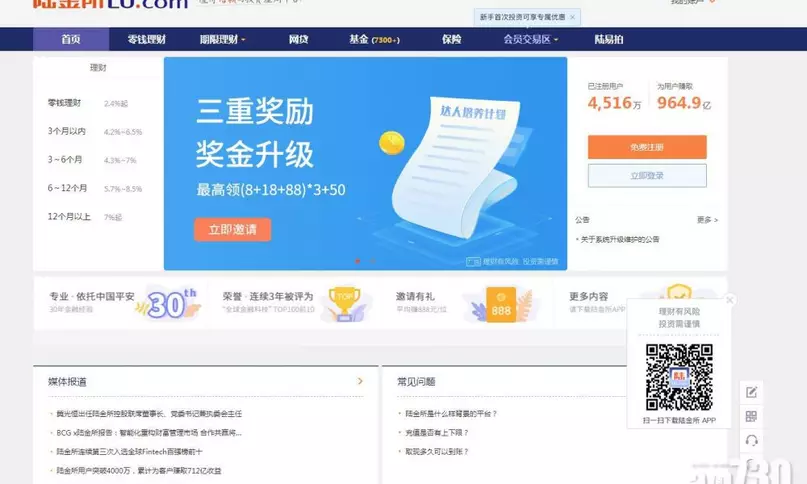Open FAQ 取现多久可以到账？
The width and height of the screenshot is (807, 484).
[x=437, y=452]
